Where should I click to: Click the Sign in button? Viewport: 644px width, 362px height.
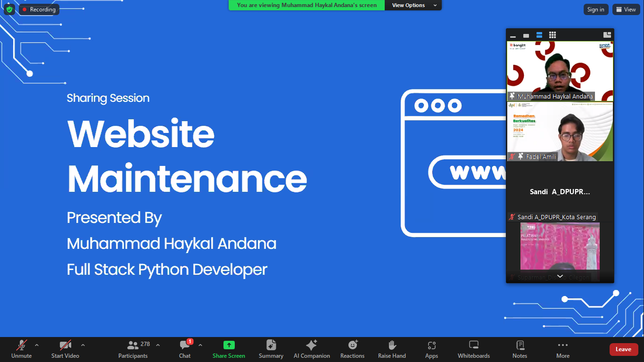[x=595, y=9]
